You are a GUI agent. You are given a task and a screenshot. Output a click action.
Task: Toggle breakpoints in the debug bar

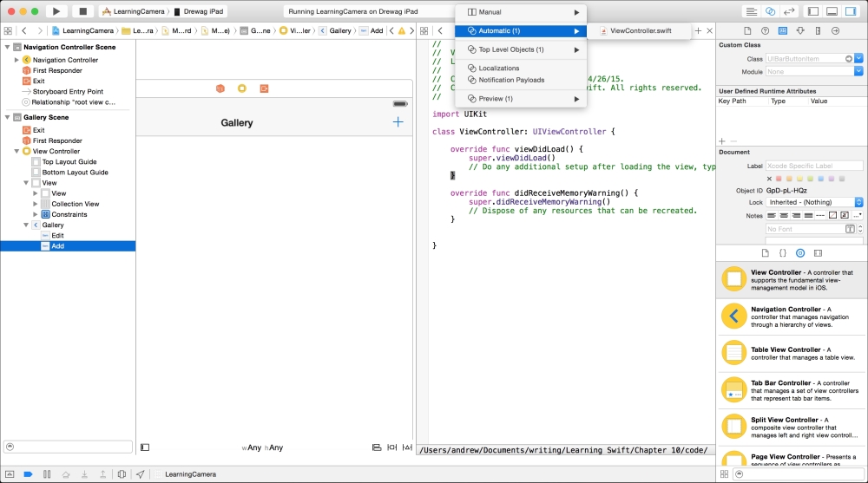(29, 474)
